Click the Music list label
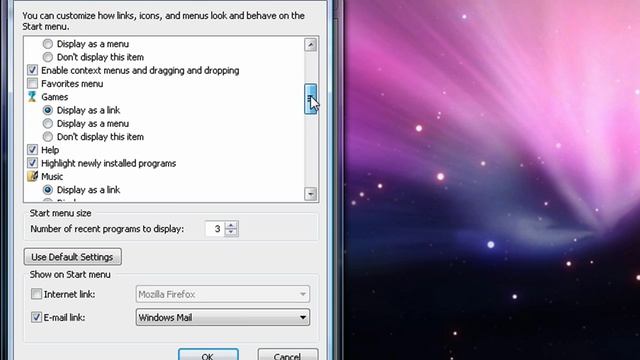This screenshot has height=360, width=640. tap(52, 176)
